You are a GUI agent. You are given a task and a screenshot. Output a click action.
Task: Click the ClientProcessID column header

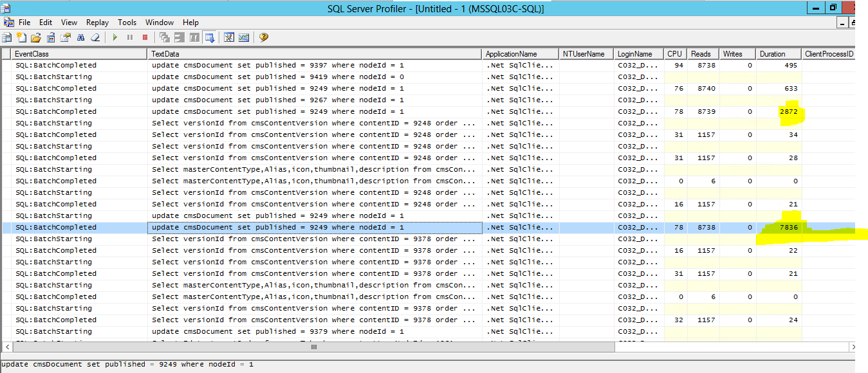828,54
